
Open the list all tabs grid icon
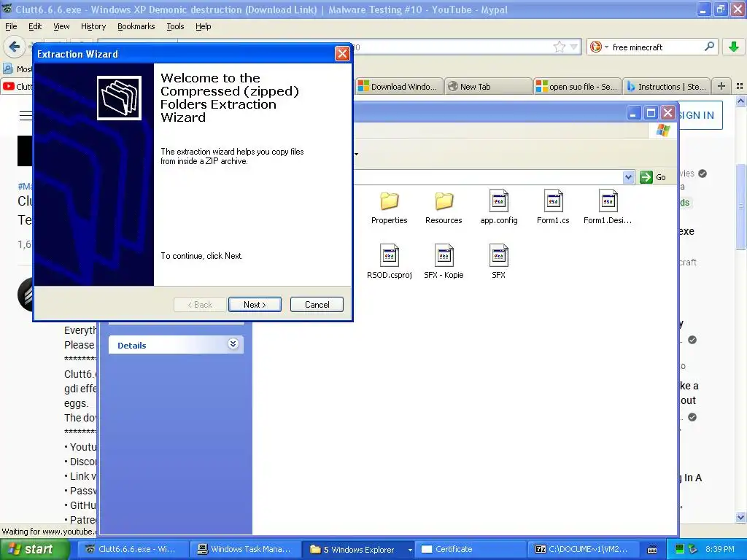740,86
